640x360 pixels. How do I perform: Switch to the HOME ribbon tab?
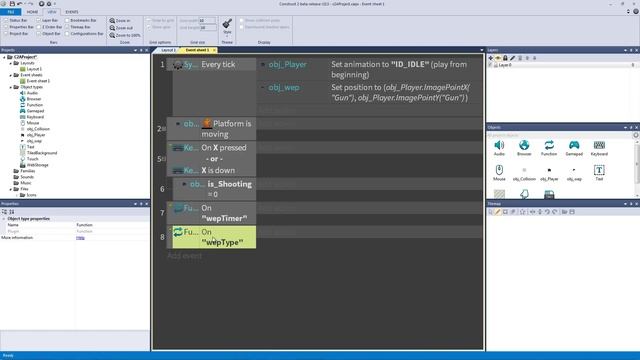click(x=32, y=12)
